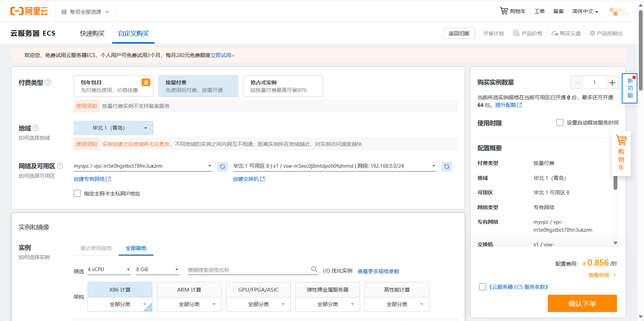Open 全部分类 dropdown under X86 计算
Screen dimensions: 644x321
120,304
